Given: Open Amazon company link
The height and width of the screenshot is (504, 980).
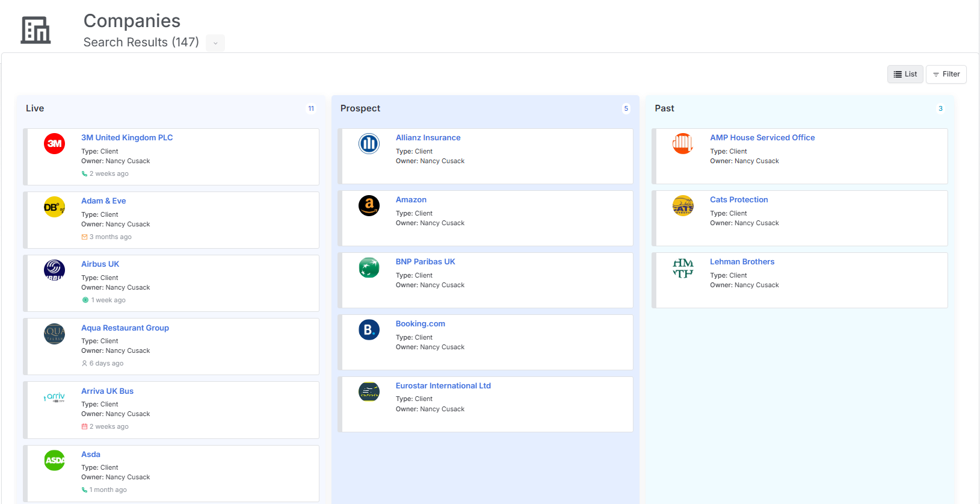Looking at the screenshot, I should (x=411, y=199).
